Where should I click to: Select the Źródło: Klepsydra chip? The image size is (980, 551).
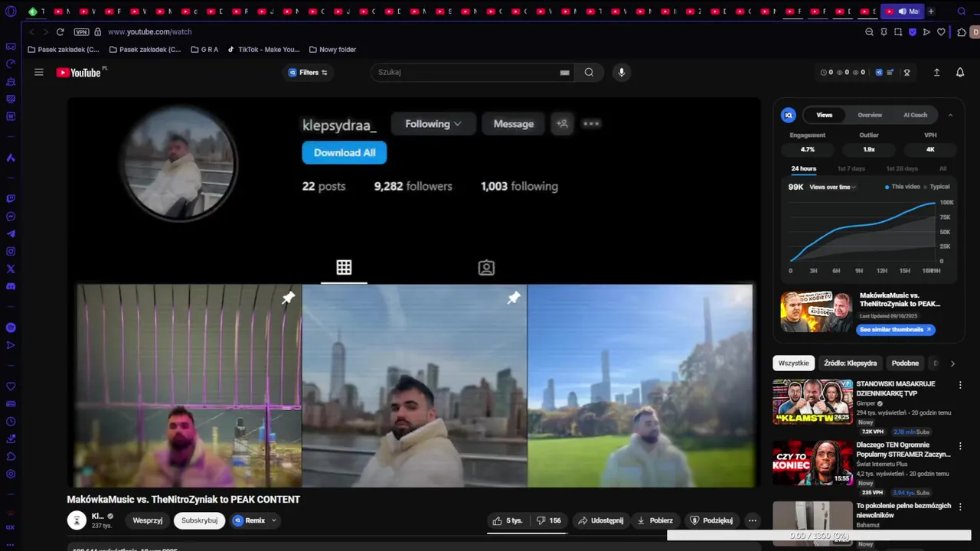click(x=850, y=364)
